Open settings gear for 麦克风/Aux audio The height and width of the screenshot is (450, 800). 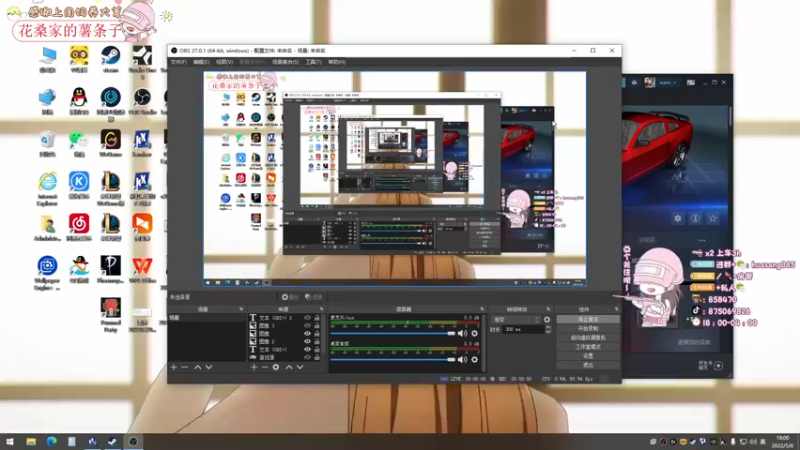pos(474,334)
